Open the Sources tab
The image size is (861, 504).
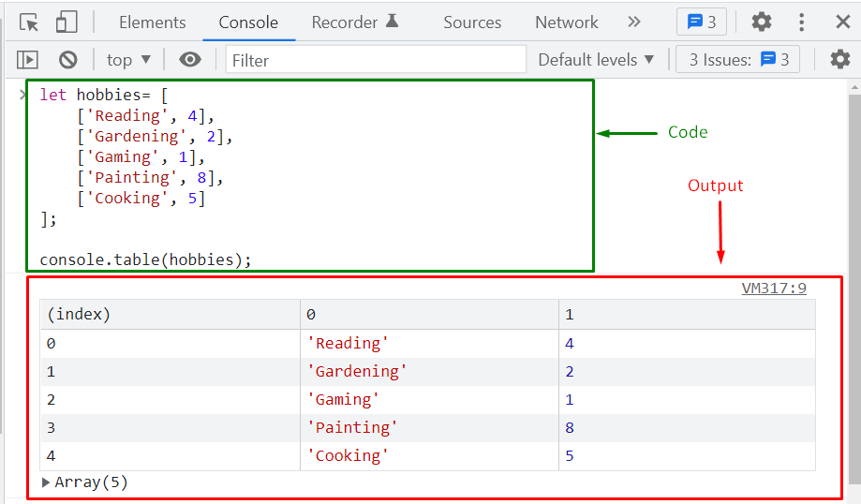[472, 22]
